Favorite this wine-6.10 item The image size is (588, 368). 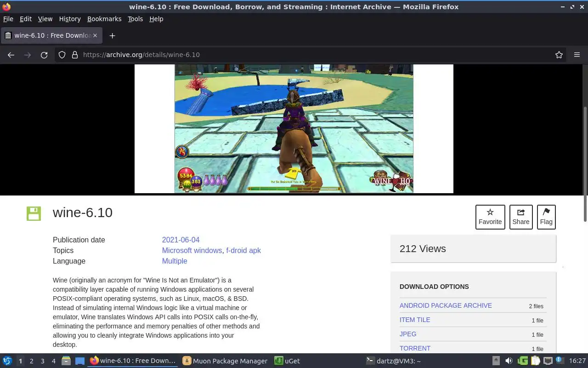point(490,217)
